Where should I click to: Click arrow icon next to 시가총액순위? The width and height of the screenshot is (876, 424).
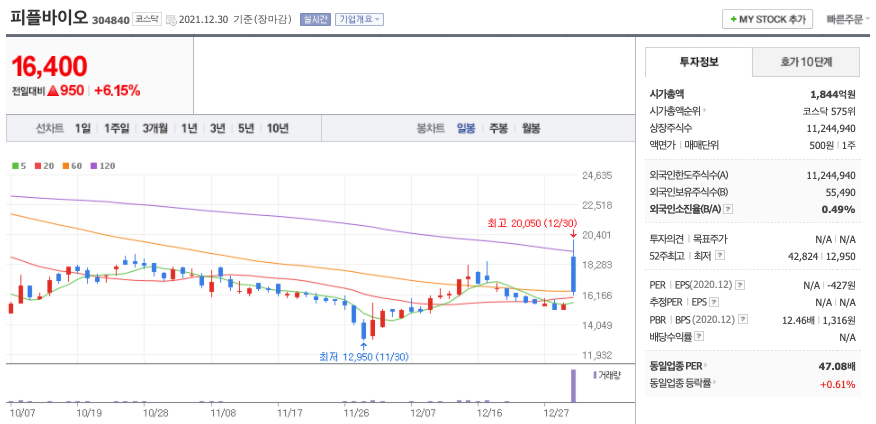coord(705,111)
